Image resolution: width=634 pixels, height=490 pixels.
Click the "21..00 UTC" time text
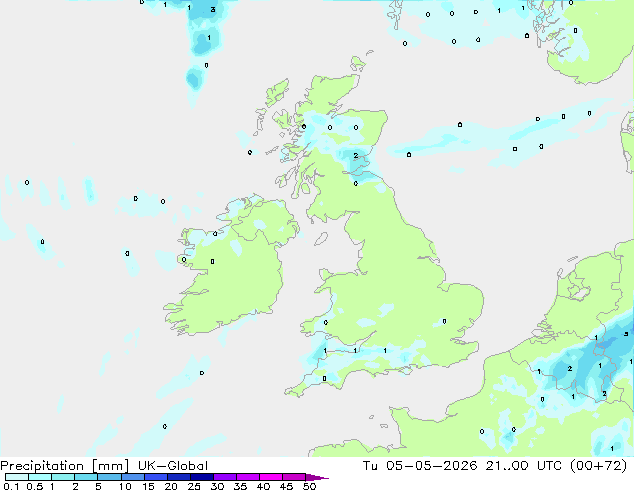[524, 466]
